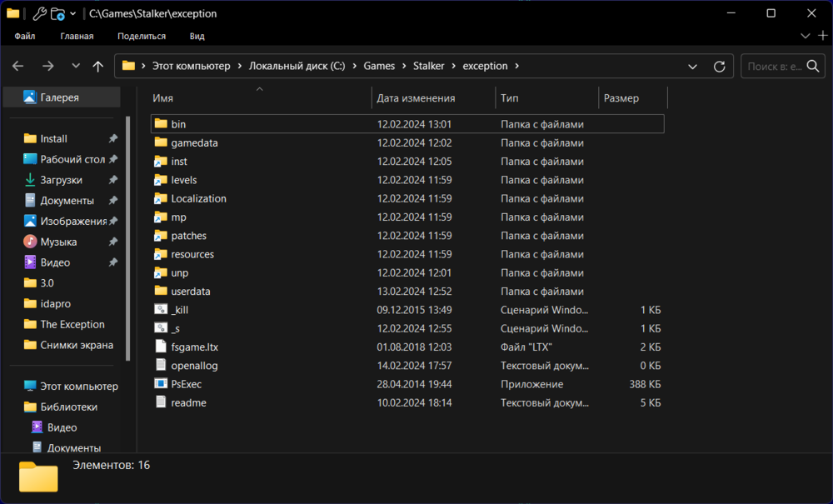The width and height of the screenshot is (833, 504).
Task: Open the Главная ribbon tab
Action: pyautogui.click(x=77, y=36)
